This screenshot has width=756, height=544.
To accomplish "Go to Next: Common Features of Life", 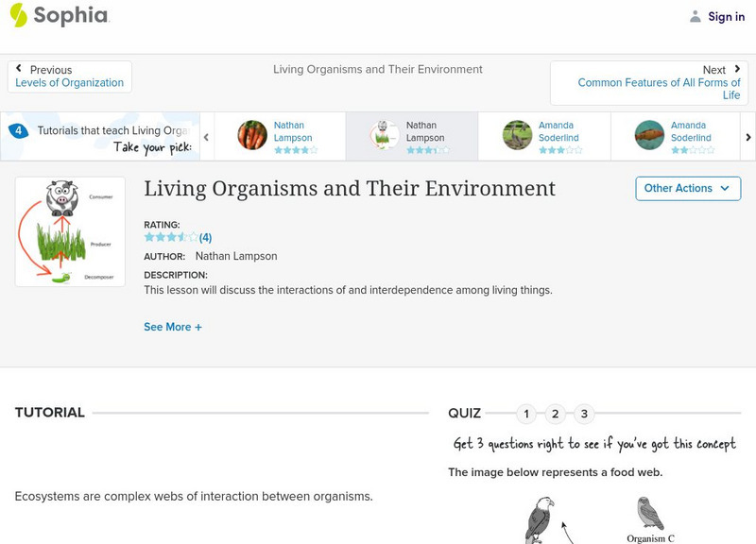I will [x=659, y=83].
